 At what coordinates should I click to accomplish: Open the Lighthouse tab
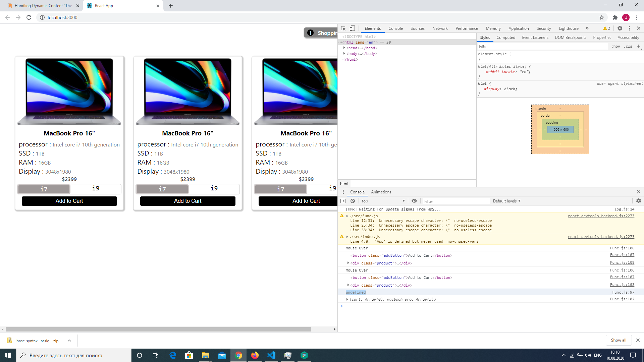click(569, 28)
